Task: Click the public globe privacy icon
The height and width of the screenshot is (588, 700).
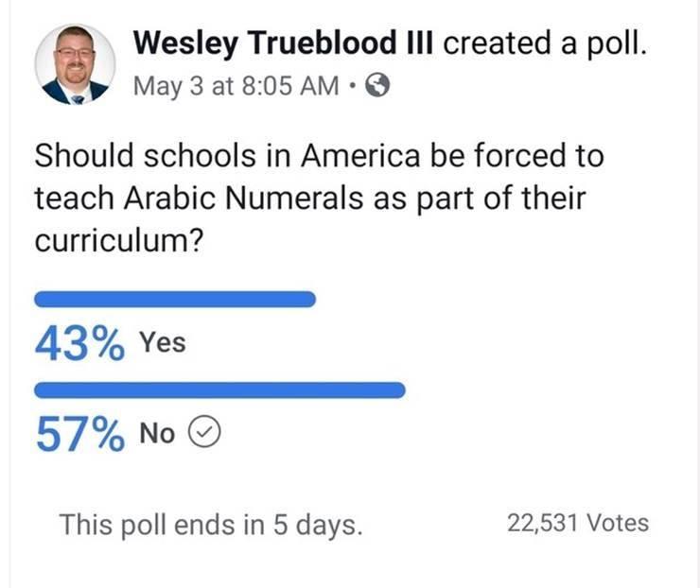Action: point(377,85)
